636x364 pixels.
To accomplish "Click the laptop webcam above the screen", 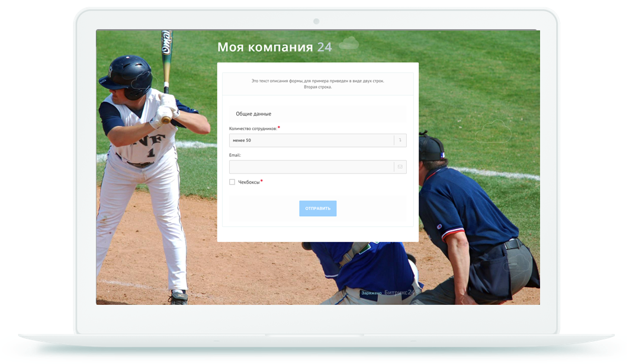I will [x=316, y=21].
